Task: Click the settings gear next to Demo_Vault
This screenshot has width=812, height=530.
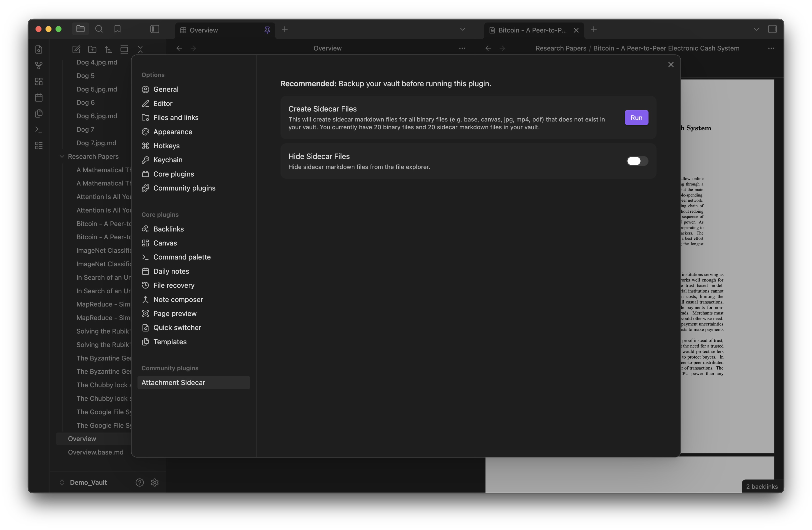Action: pos(154,482)
